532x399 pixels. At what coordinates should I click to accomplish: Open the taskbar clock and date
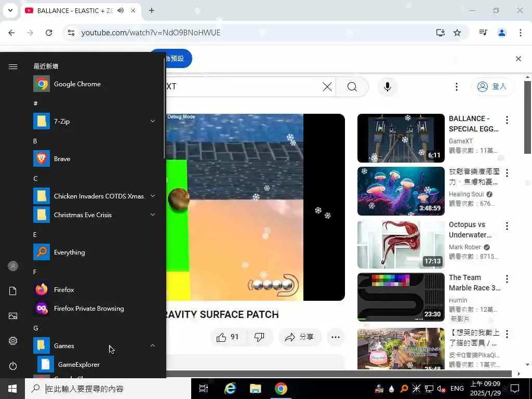click(485, 389)
